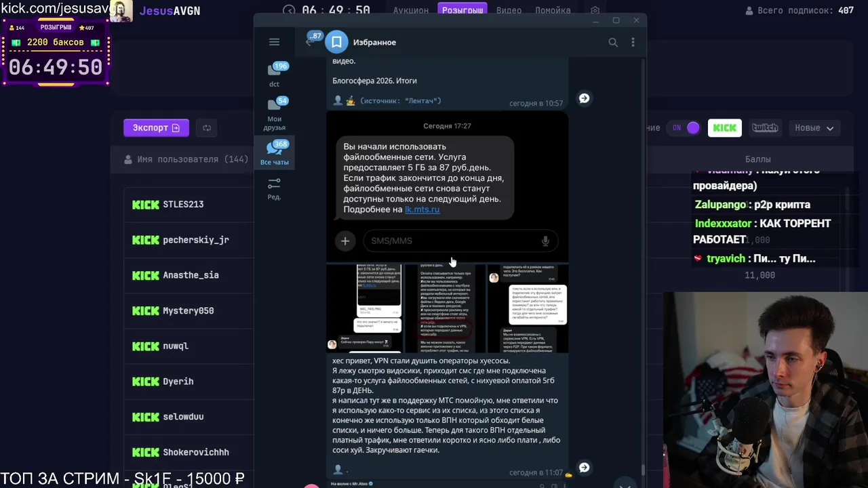Open settings gear next to Помойка
The width and height of the screenshot is (868, 488).
click(595, 10)
